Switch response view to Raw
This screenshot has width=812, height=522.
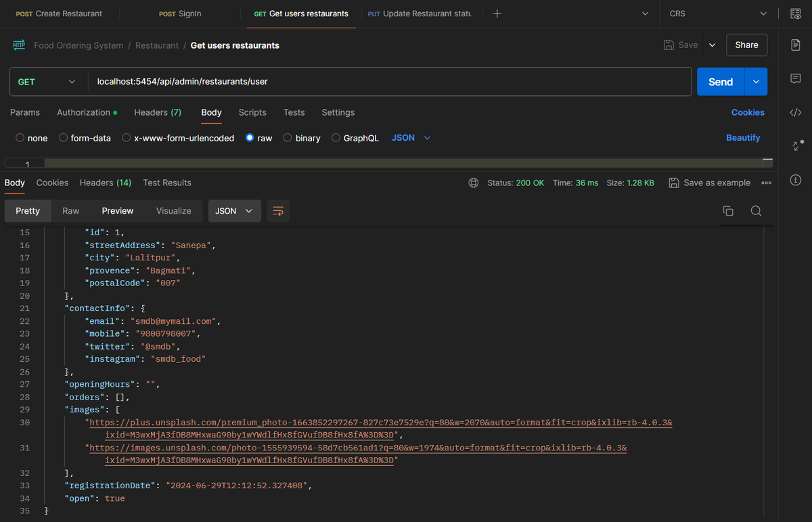71,211
